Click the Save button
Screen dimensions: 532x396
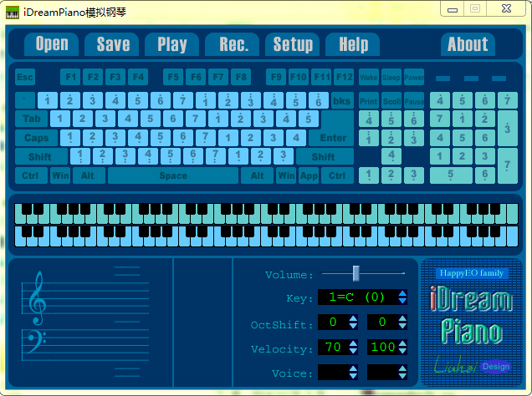pyautogui.click(x=112, y=44)
